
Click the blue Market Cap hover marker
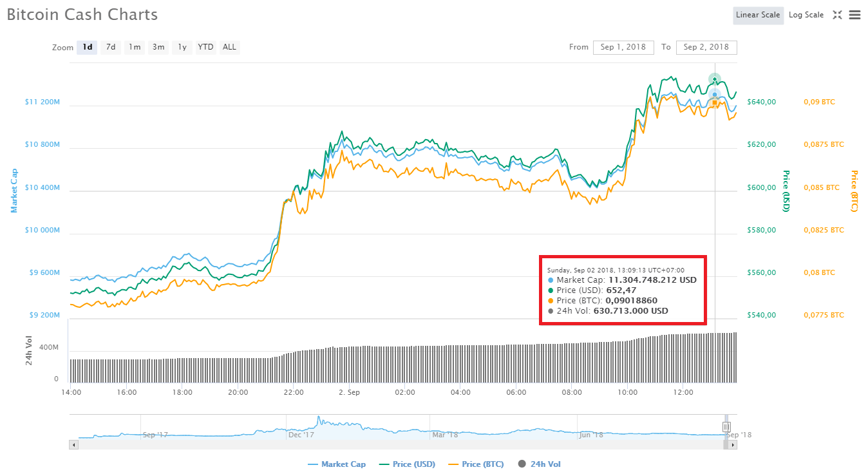tap(715, 95)
